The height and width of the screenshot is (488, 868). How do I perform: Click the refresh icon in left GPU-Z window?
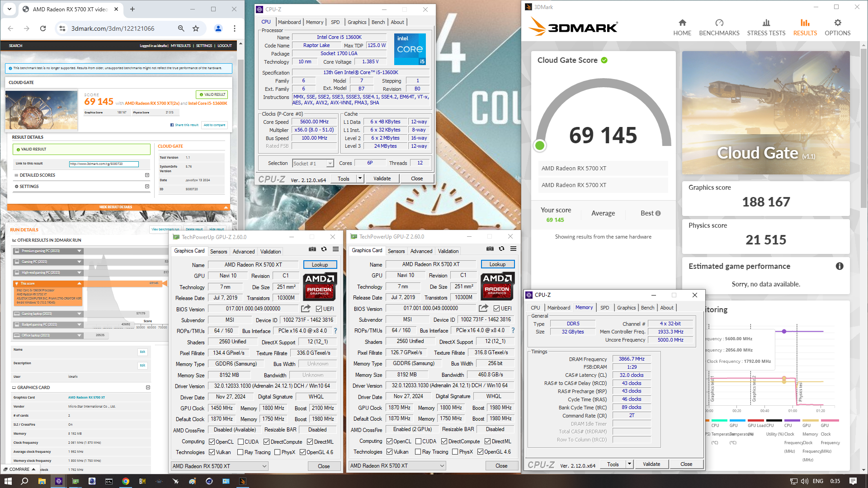click(324, 249)
